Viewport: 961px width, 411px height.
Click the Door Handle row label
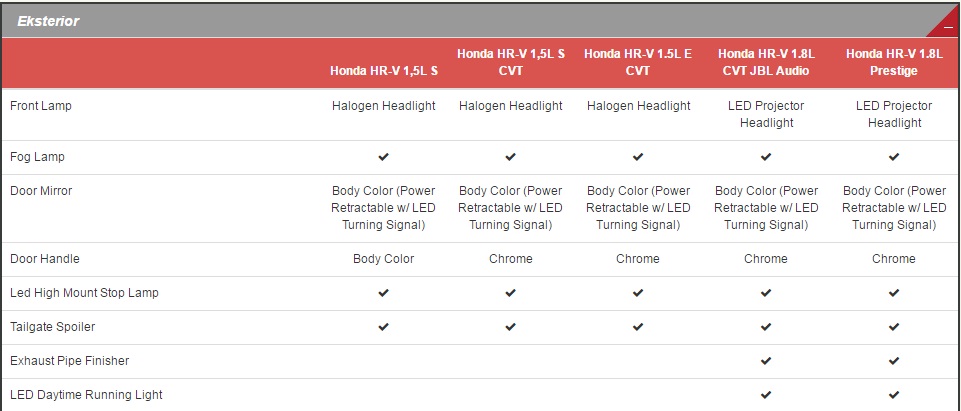(x=44, y=259)
